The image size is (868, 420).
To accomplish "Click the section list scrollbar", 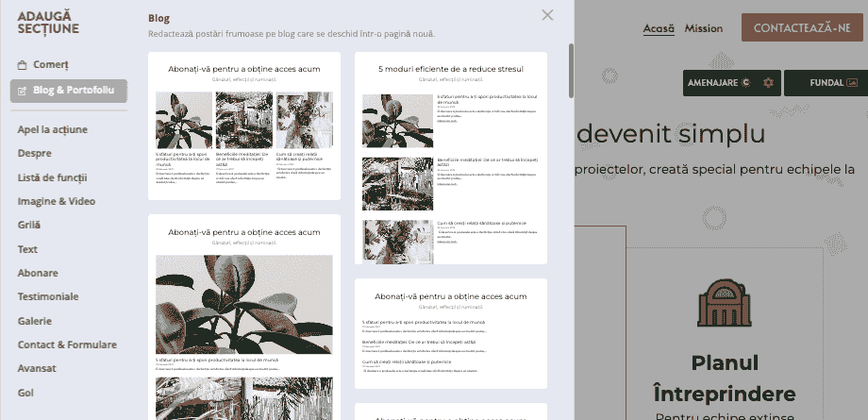I will pos(571,71).
